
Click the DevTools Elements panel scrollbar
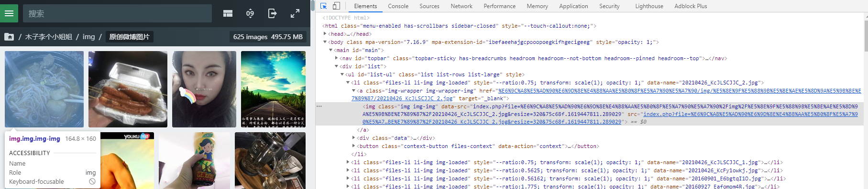point(866,36)
